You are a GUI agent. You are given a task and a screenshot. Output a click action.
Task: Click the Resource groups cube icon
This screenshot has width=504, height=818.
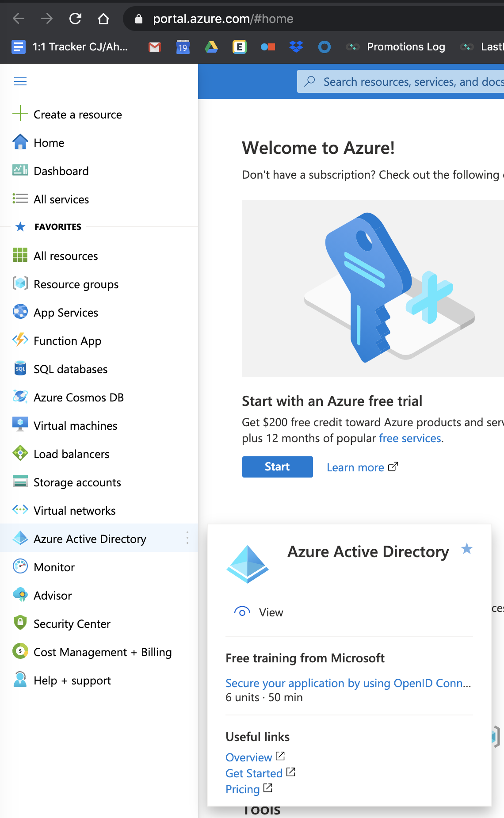[x=20, y=283]
